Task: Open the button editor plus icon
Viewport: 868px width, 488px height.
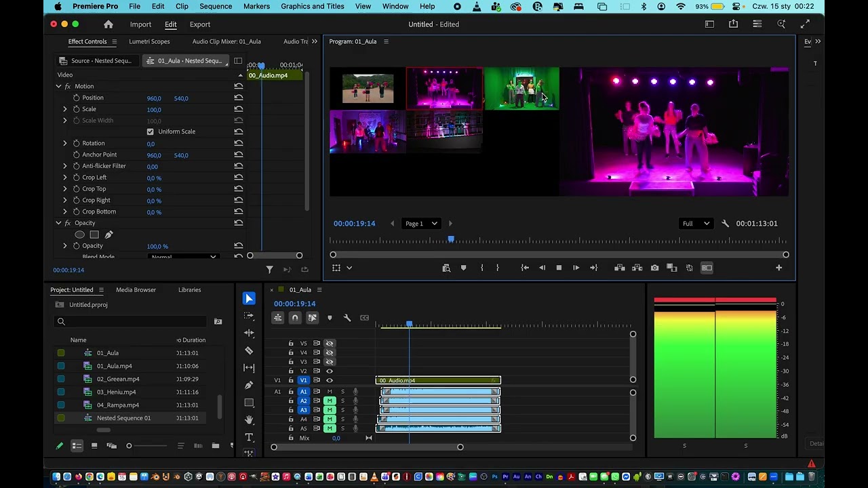Action: point(778,268)
